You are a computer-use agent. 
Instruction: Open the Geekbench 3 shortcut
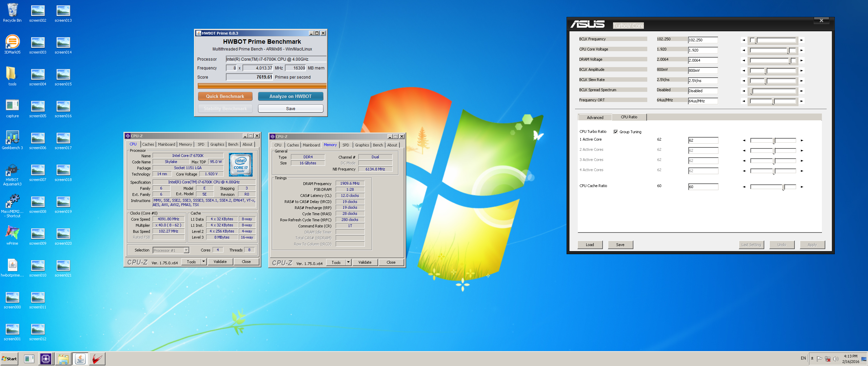pyautogui.click(x=12, y=140)
